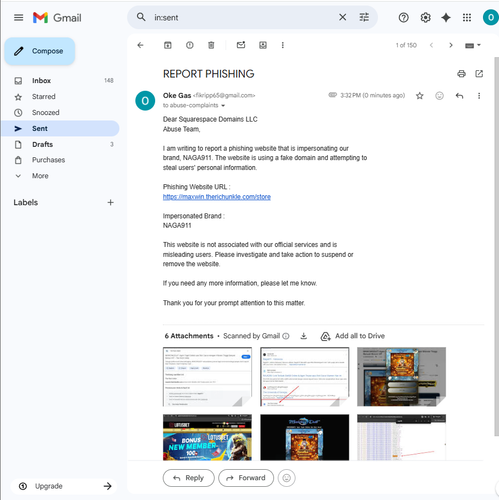Clear the search with the X icon
This screenshot has width=499, height=500.
[342, 17]
